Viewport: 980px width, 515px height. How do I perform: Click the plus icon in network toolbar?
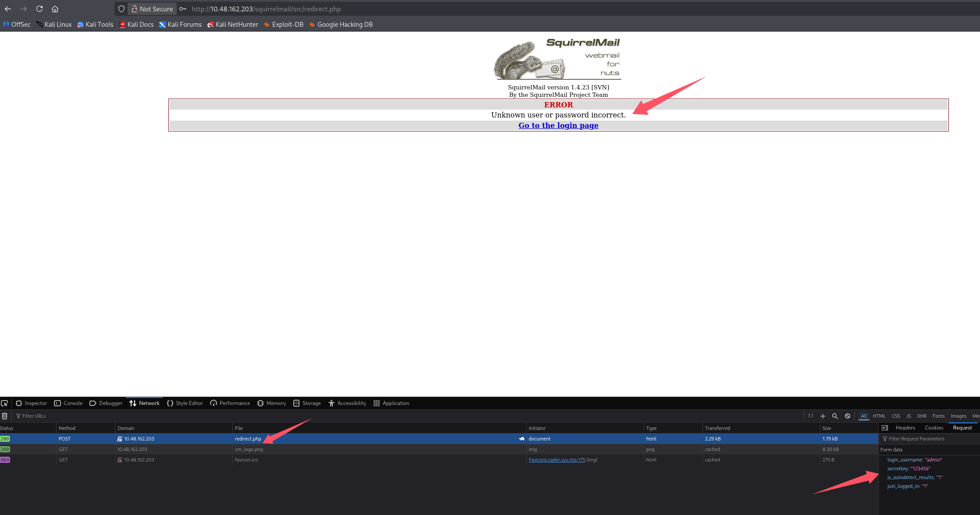[x=823, y=416]
